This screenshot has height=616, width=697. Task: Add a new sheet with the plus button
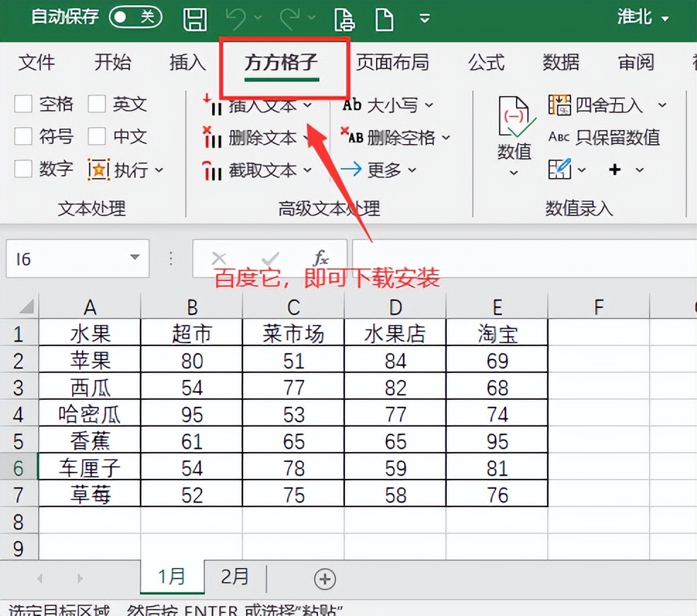click(x=324, y=578)
